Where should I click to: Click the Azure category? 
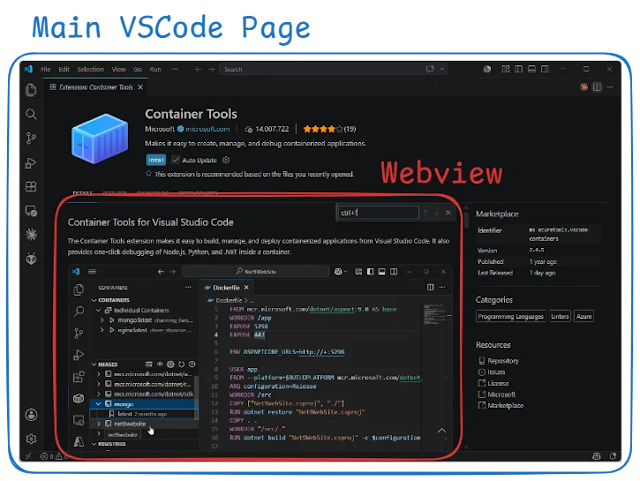click(x=584, y=316)
